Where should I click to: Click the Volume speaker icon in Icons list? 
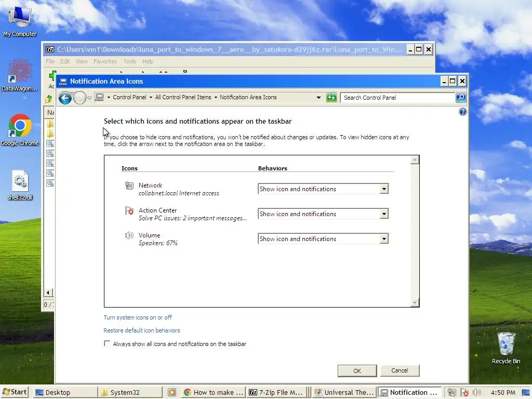[x=129, y=235]
